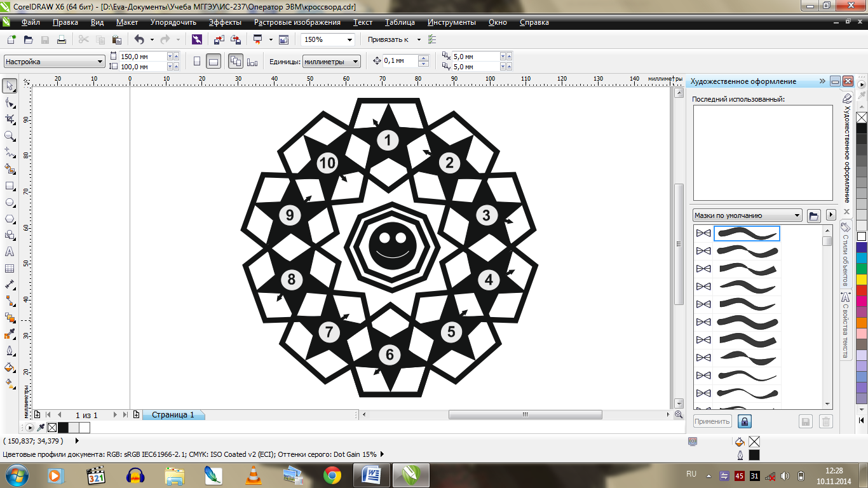Image resolution: width=868 pixels, height=488 pixels.
Task: Select the Interactive fill tool
Action: [10, 384]
